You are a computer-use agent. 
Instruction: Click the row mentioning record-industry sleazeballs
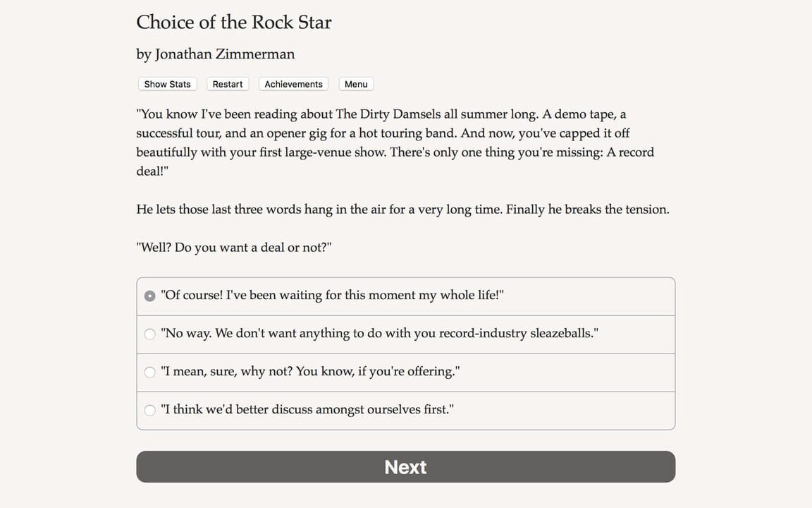(x=379, y=333)
